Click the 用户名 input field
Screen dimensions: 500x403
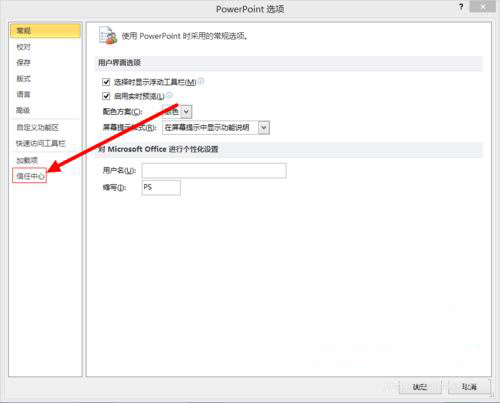[x=214, y=170]
